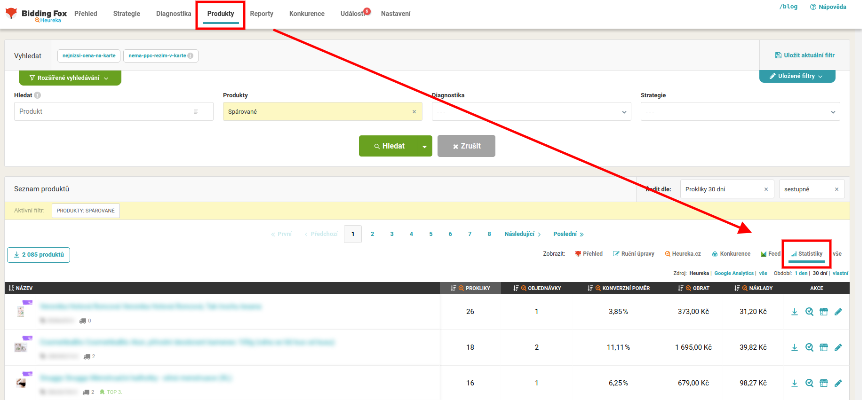Type in the Produkt search field

pyautogui.click(x=104, y=112)
